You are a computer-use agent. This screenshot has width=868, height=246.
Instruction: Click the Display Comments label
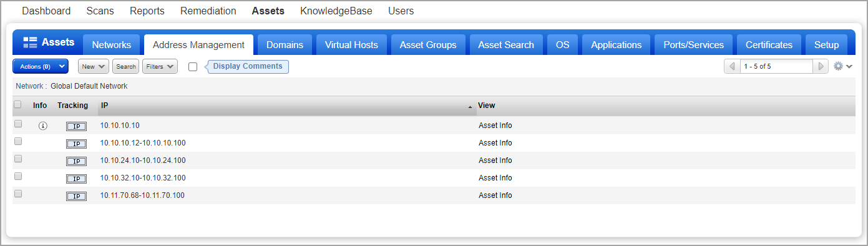[248, 66]
